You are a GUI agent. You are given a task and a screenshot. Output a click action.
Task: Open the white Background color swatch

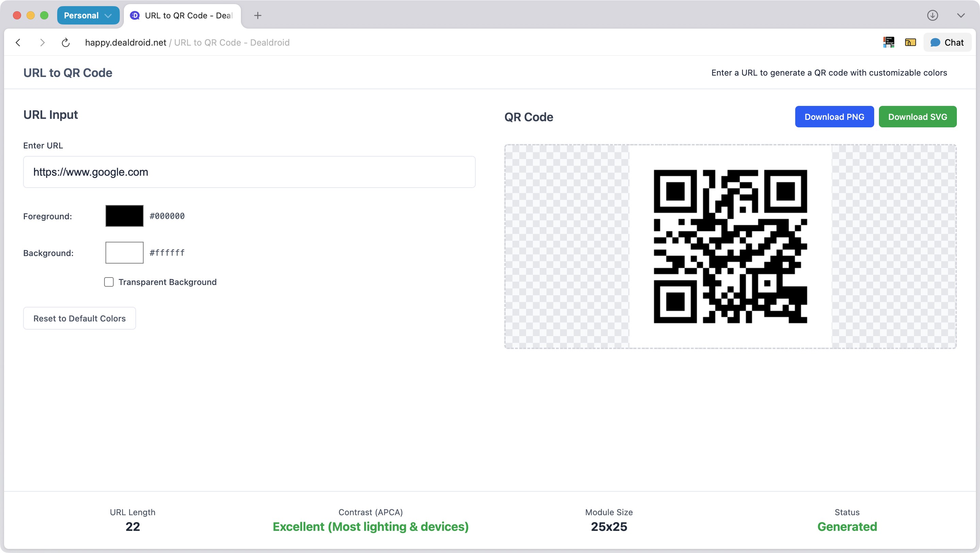tap(125, 253)
